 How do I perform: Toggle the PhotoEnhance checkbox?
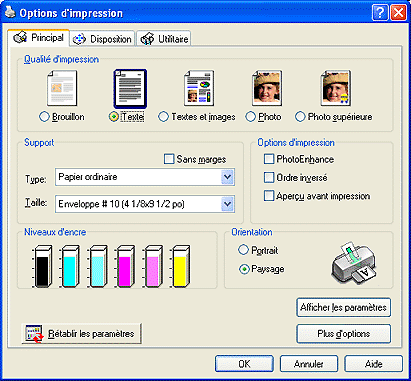point(269,159)
